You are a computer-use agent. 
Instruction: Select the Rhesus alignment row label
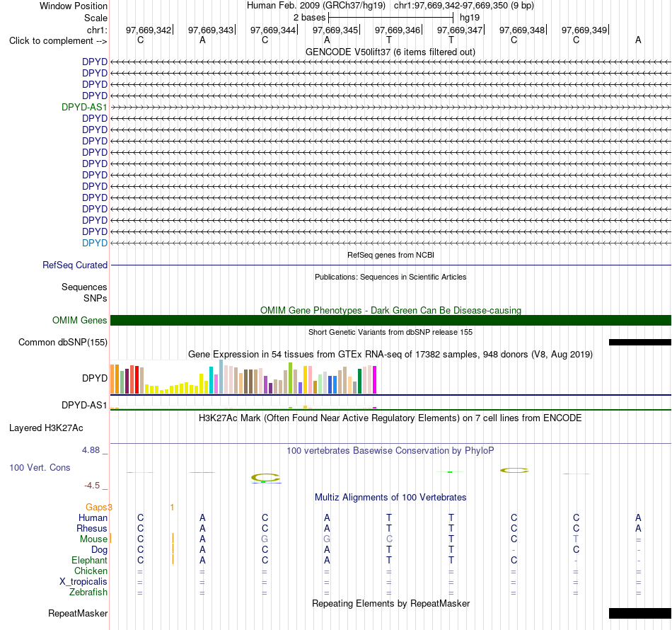pyautogui.click(x=92, y=528)
